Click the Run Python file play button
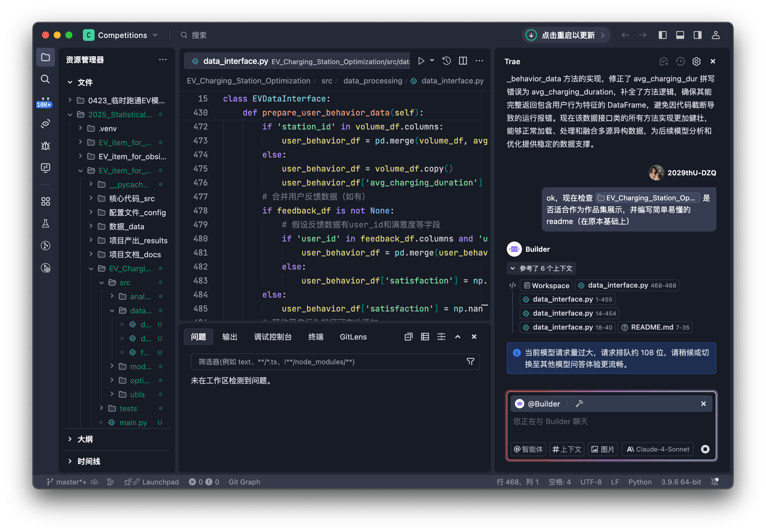This screenshot has width=766, height=532. click(421, 61)
